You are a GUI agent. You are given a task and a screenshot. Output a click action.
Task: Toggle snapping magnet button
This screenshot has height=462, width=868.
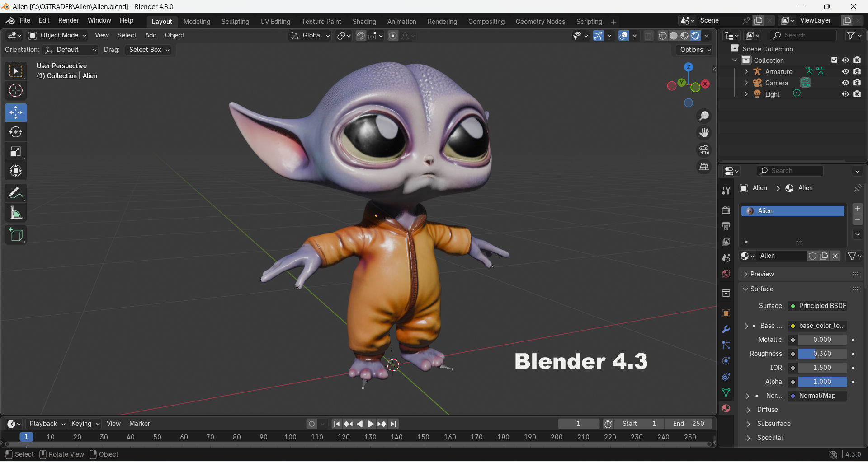(360, 36)
